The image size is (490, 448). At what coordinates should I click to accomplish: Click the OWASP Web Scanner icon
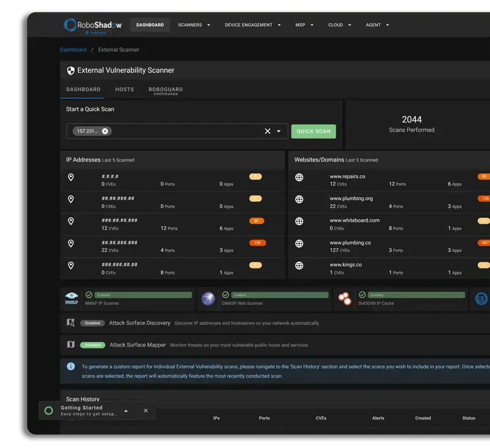[x=208, y=298]
